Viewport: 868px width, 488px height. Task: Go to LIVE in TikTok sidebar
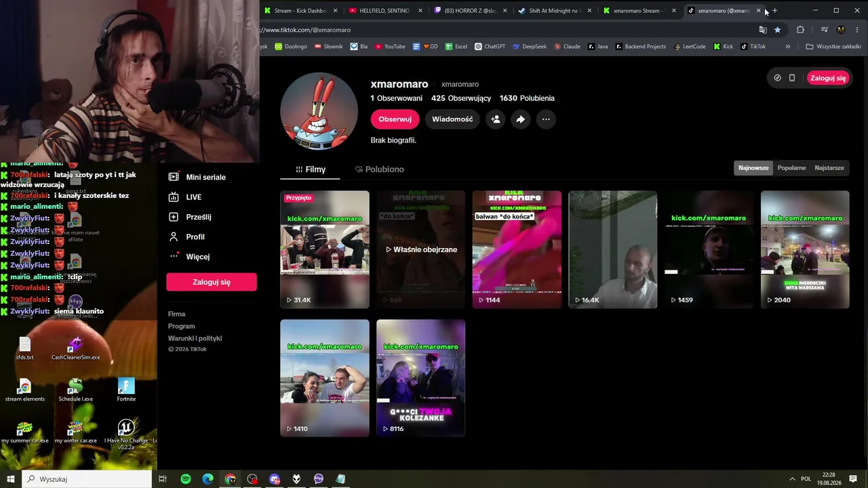click(x=185, y=197)
